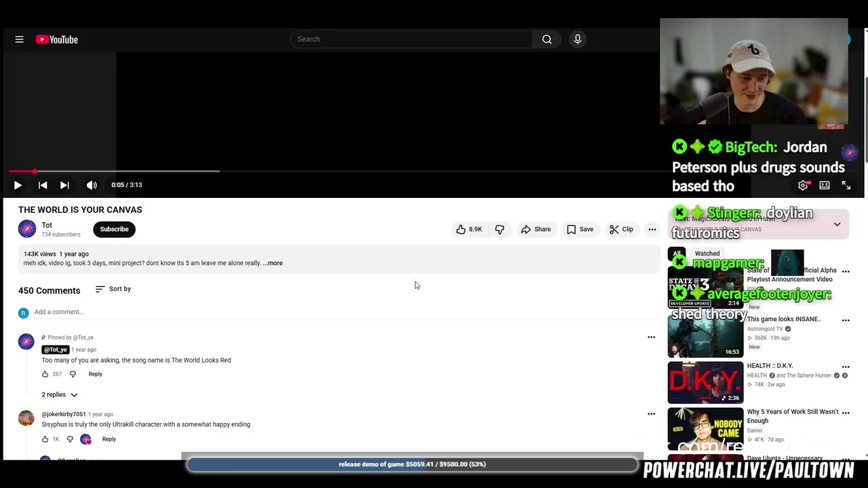Open options for 'Why 5 Years of Work'
Image resolution: width=868 pixels, height=488 pixels.
846,413
